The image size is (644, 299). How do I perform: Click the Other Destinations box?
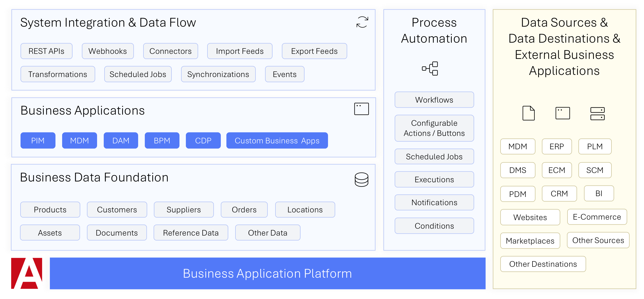(x=543, y=264)
